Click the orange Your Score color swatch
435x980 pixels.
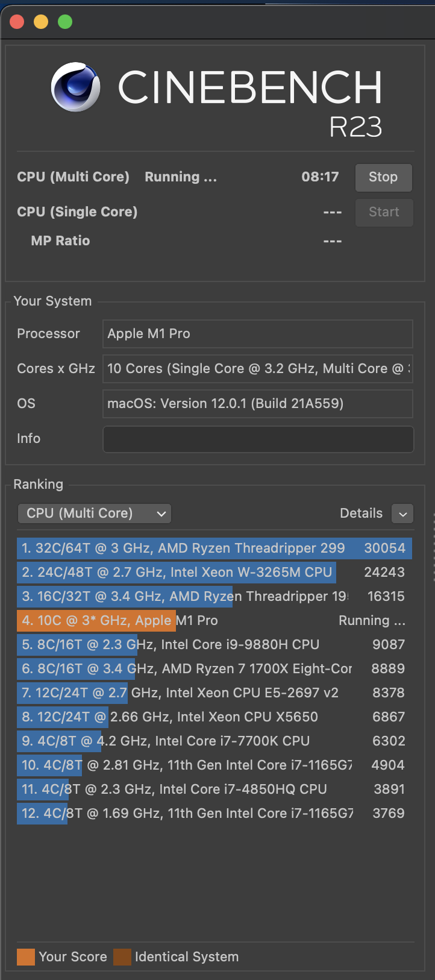pos(26,957)
